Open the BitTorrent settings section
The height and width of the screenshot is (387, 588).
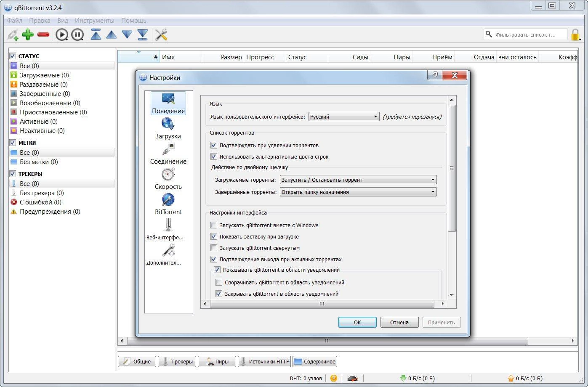click(168, 204)
